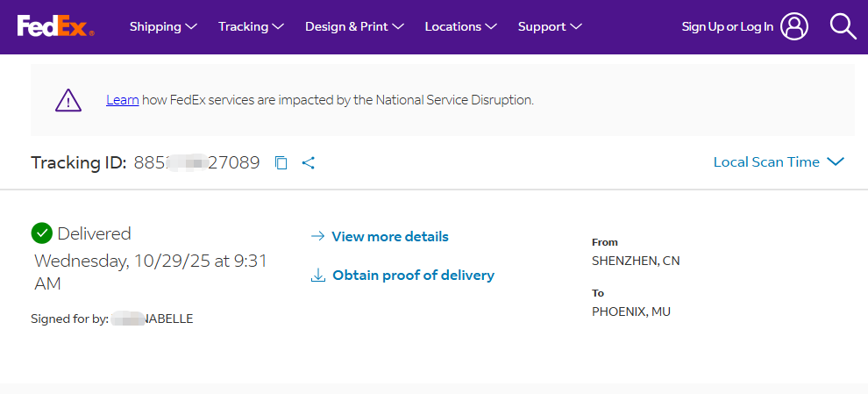Click the service disruption warning triangle
The image size is (868, 394).
[68, 100]
